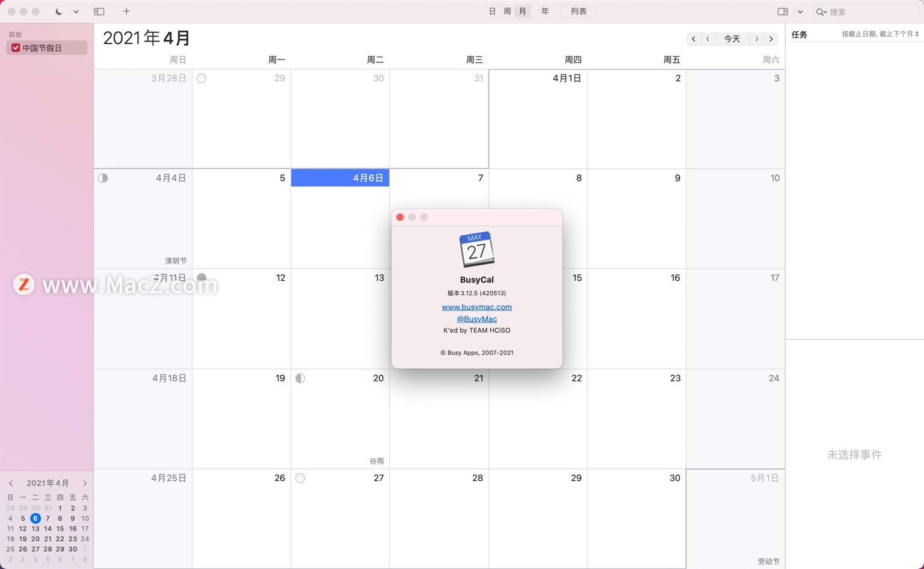Click the BusyCal app icon in about dialog
This screenshot has height=569, width=924.
(476, 250)
